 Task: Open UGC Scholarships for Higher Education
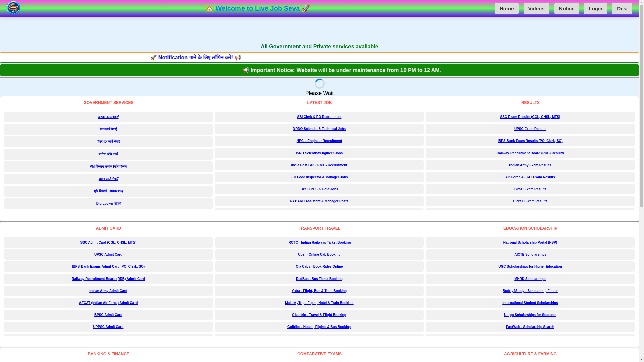[x=530, y=267]
